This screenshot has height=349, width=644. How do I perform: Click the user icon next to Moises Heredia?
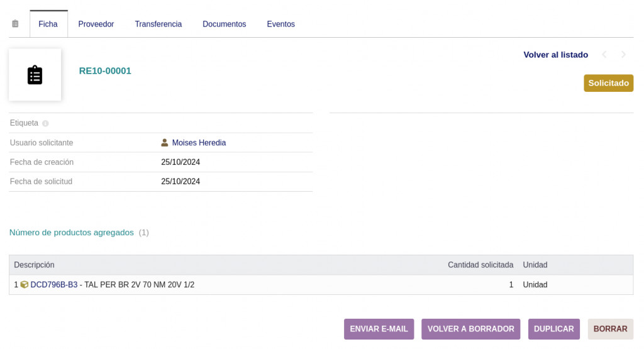click(165, 143)
